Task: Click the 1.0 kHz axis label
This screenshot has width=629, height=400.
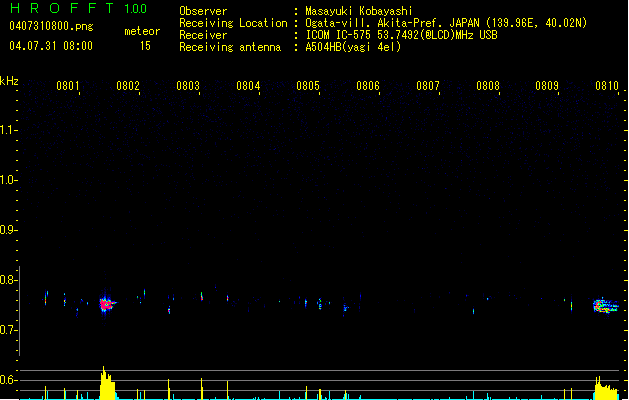Action: click(8, 180)
